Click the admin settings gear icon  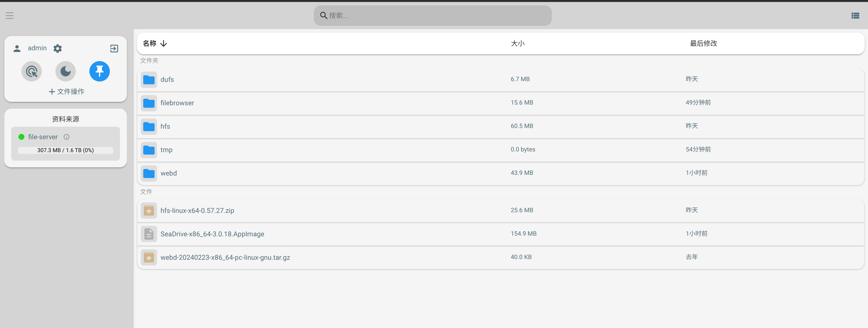tap(58, 49)
